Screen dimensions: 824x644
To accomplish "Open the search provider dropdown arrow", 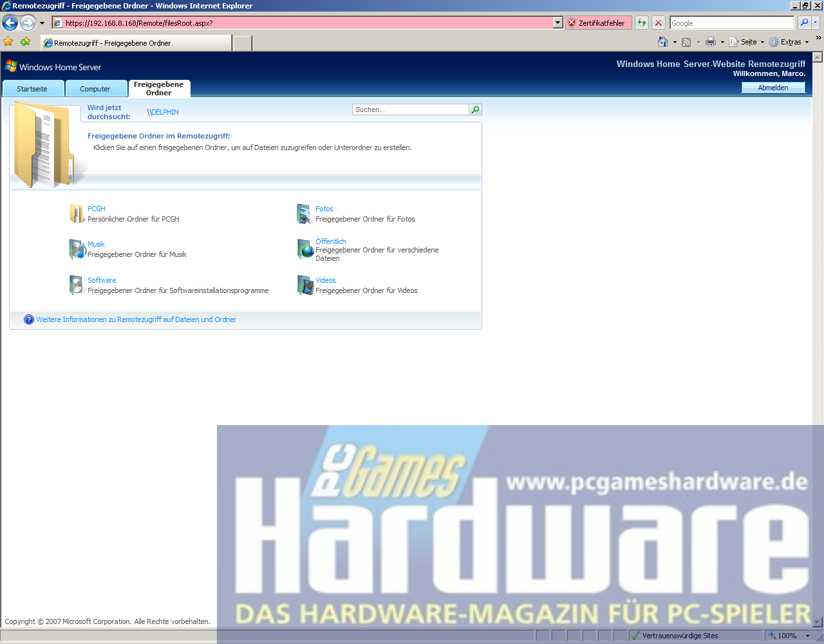I will click(x=815, y=23).
